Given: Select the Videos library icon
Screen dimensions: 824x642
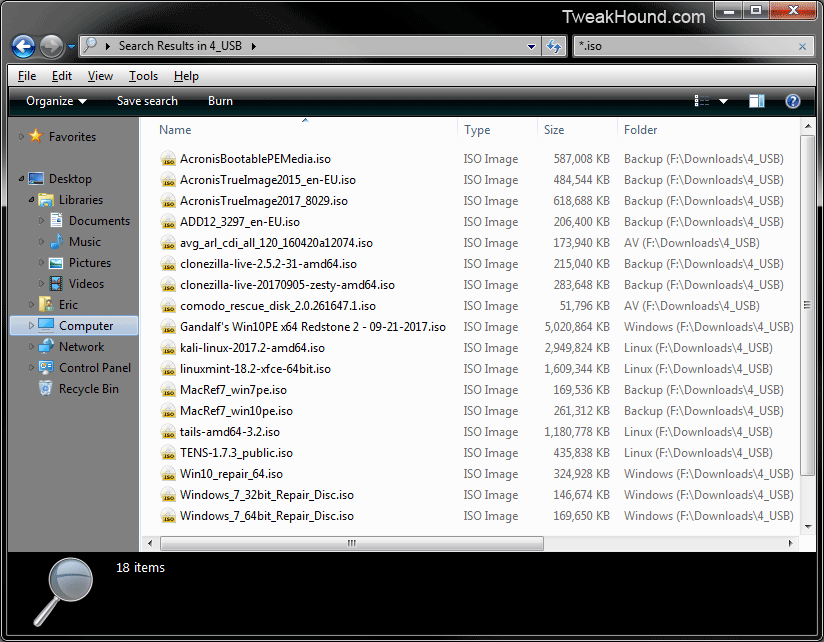Looking at the screenshot, I should pyautogui.click(x=56, y=284).
